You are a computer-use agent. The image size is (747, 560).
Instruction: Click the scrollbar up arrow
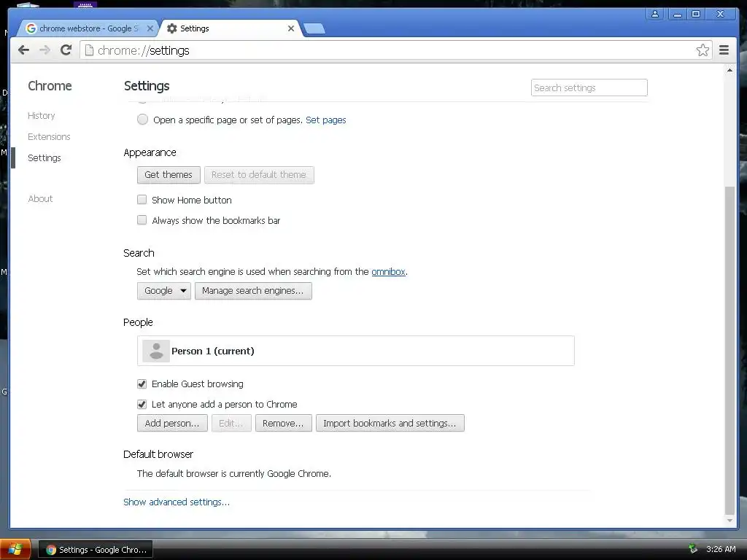tap(729, 70)
